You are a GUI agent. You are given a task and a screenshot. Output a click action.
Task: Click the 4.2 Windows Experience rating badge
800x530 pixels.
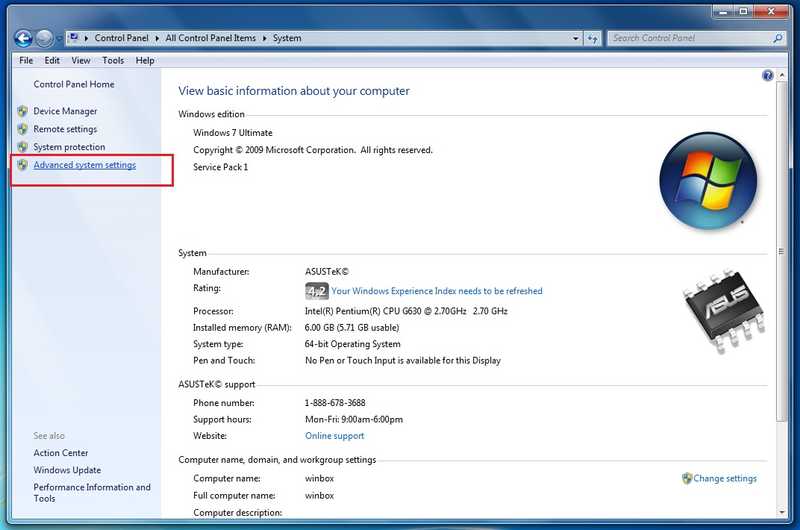click(x=316, y=291)
